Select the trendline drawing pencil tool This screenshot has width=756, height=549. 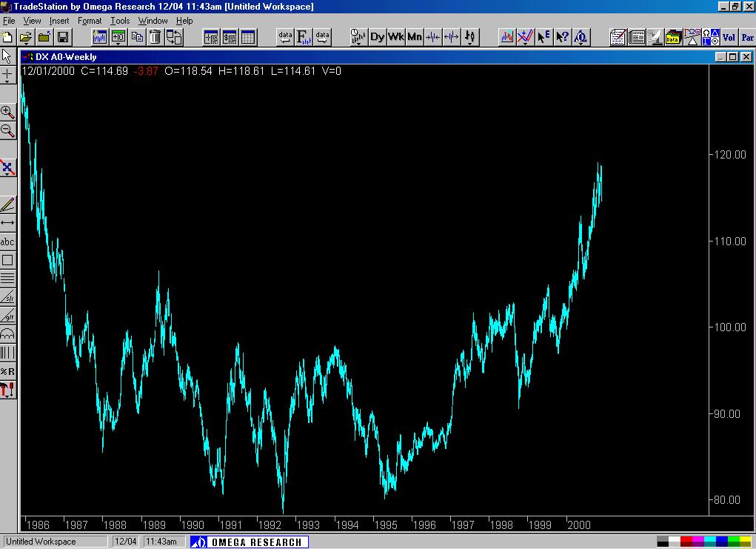click(x=8, y=204)
